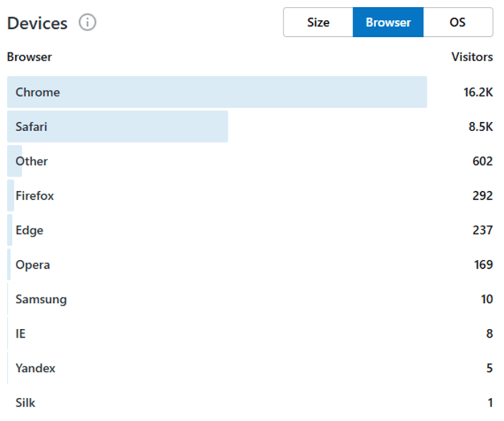Click the Browser column header

(x=29, y=57)
